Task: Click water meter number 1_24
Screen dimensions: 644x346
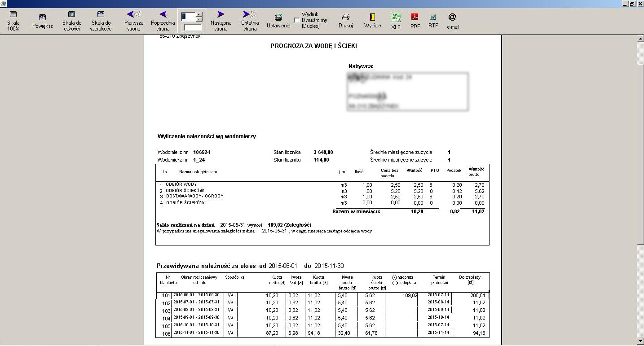Action: (x=199, y=160)
